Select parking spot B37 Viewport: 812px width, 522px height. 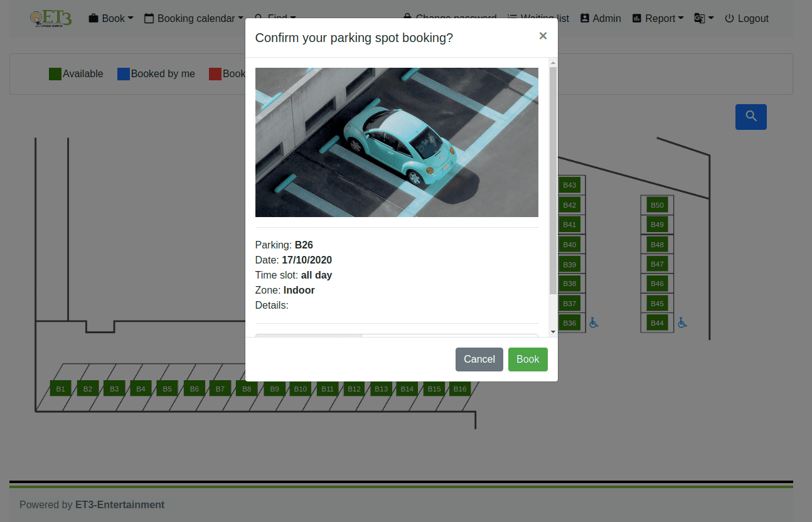569,304
